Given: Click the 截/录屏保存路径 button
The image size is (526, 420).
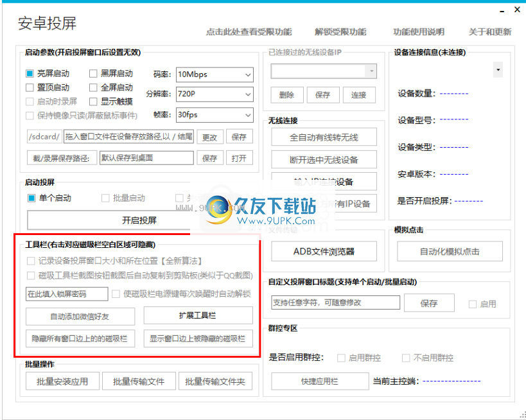Looking at the screenshot, I should pos(62,158).
